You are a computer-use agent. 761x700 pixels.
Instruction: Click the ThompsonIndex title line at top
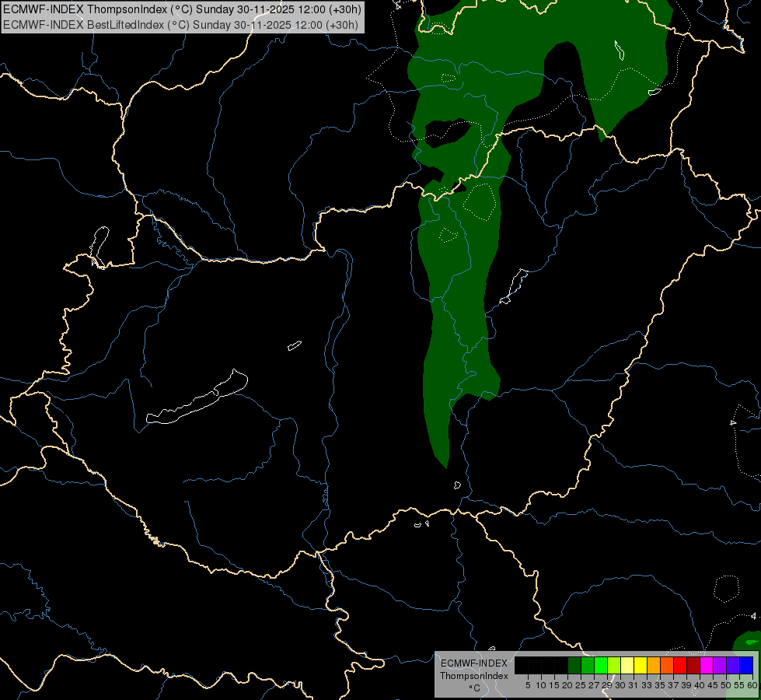point(182,9)
